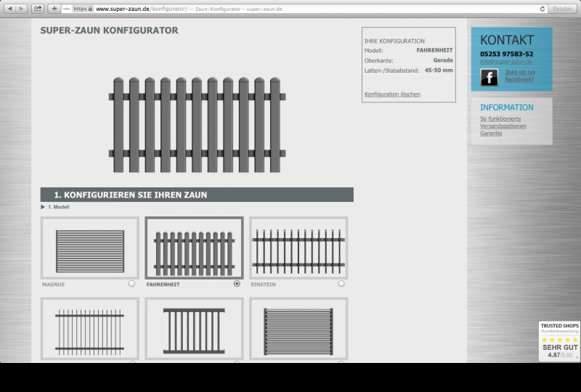This screenshot has height=392, width=581.
Task: Add a bookmark with the plus button
Action: click(54, 9)
